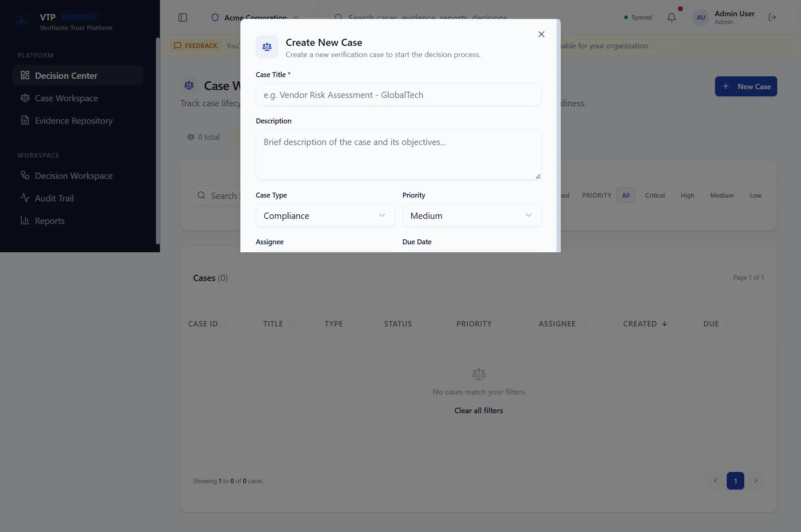Click the Decision Workspace icon

click(25, 175)
